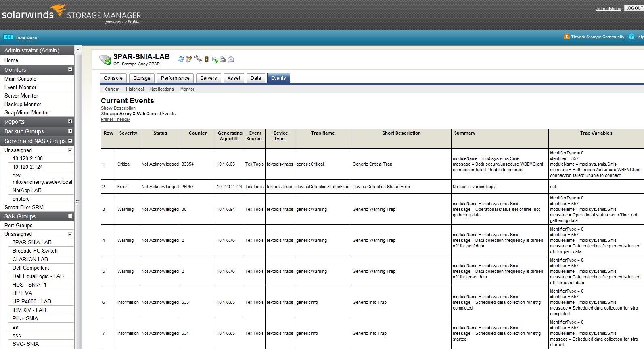
Task: Sort events by Status column
Action: pyautogui.click(x=160, y=133)
